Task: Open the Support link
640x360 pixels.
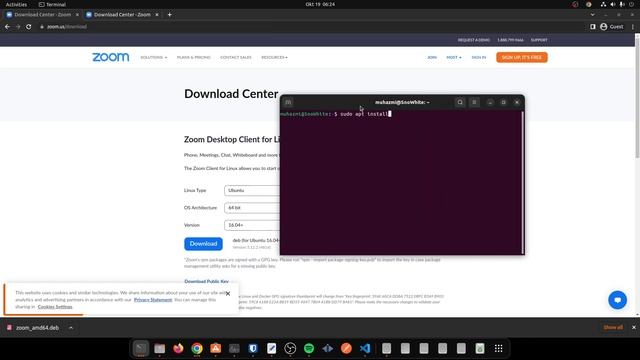Action: click(x=539, y=40)
